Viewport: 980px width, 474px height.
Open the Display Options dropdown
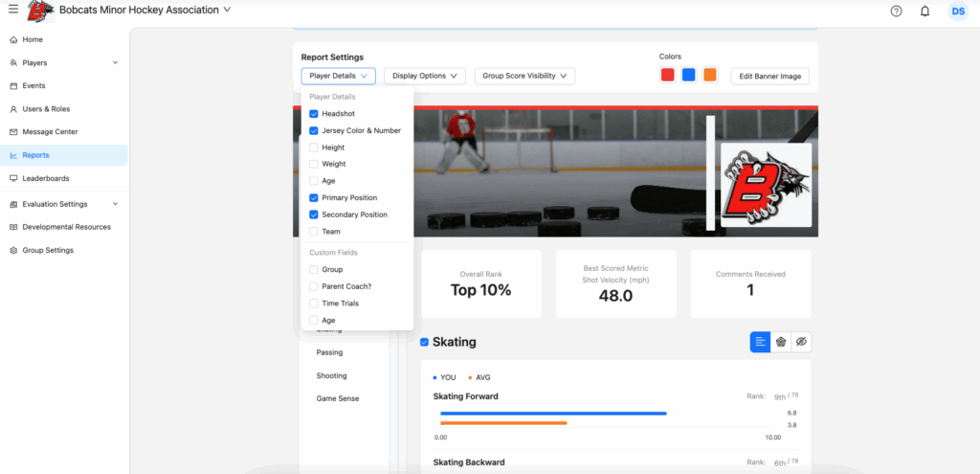pyautogui.click(x=425, y=76)
